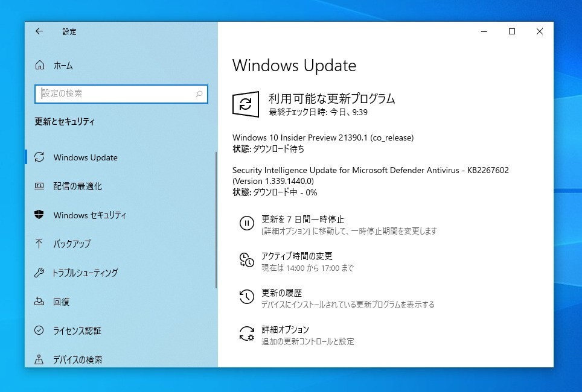Image resolution: width=582 pixels, height=392 pixels.
Task: Click the gear icon for 詳細オプション
Action: (247, 332)
